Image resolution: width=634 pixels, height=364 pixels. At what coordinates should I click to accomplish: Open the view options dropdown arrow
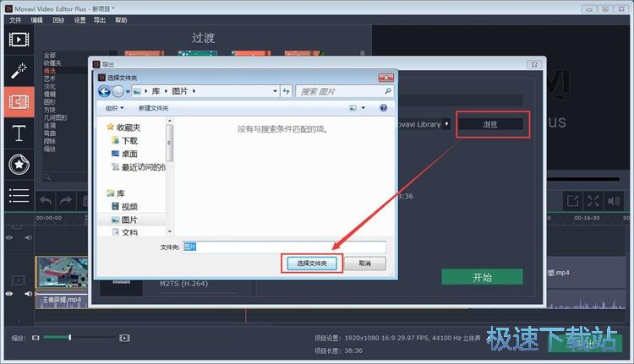[363, 108]
